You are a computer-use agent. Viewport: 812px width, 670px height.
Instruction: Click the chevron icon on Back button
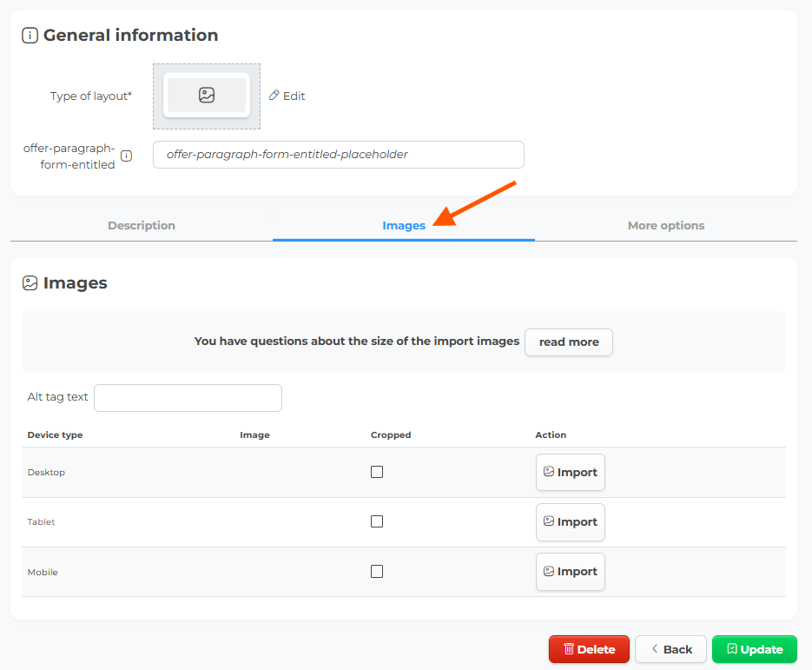coord(655,649)
